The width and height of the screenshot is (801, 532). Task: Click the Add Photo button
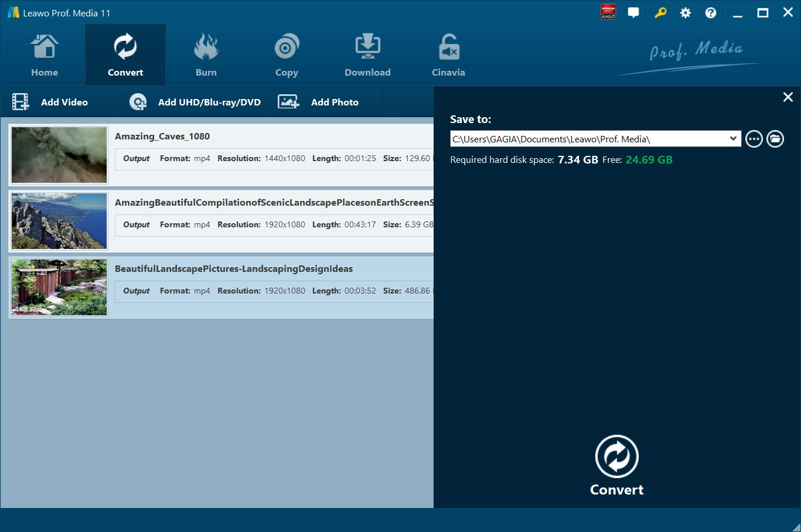[319, 102]
